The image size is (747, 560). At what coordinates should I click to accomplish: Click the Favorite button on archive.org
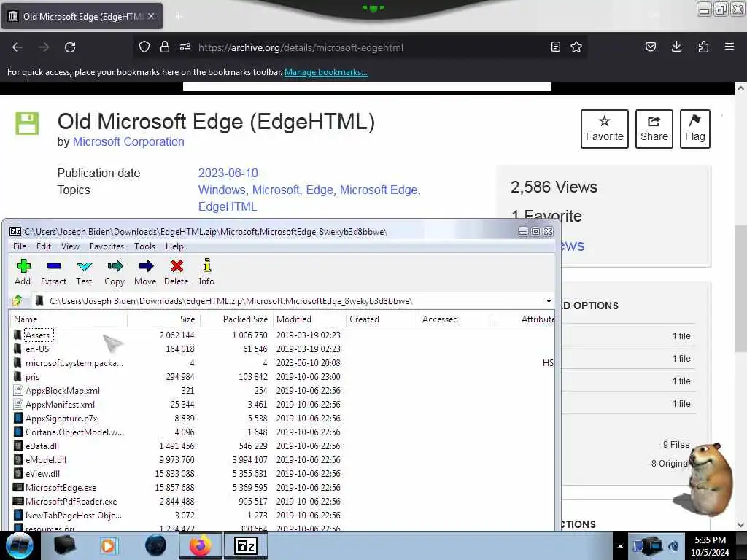604,129
